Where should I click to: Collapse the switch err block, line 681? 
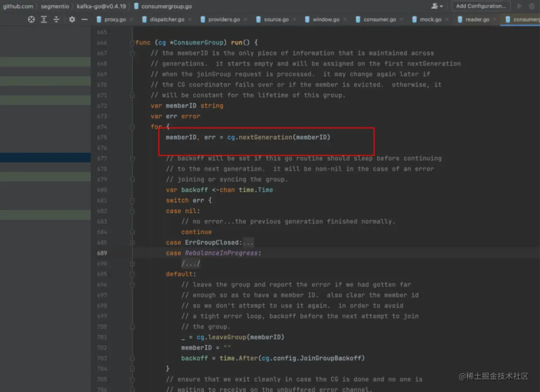[x=132, y=201]
